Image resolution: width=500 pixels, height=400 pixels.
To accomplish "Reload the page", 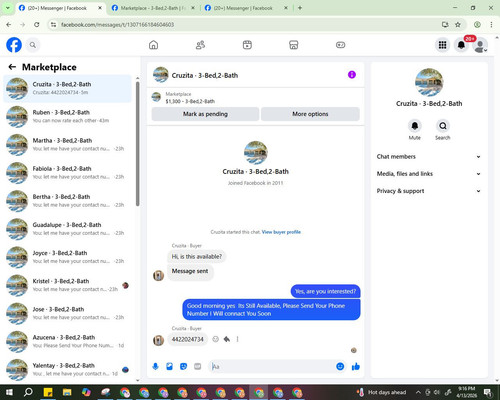I will click(37, 24).
